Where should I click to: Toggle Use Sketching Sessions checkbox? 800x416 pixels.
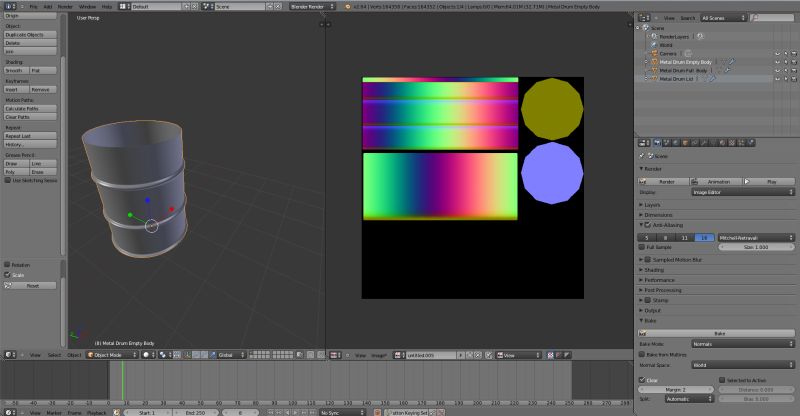8,180
